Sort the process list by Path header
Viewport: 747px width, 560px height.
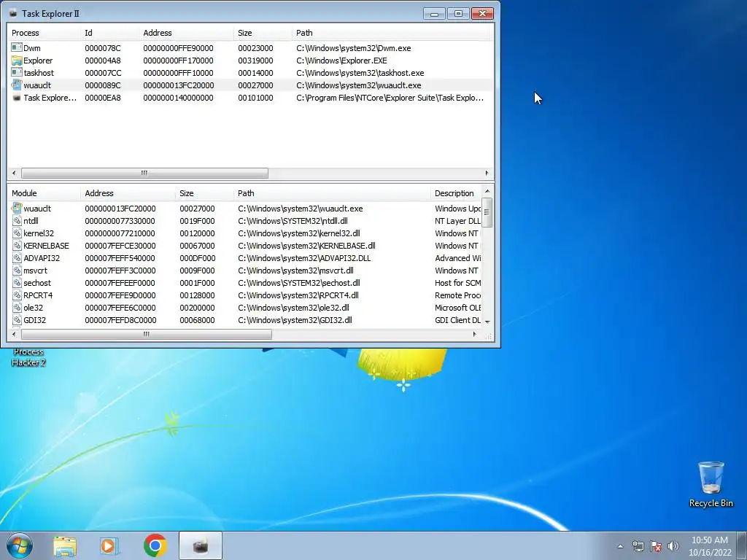pyautogui.click(x=390, y=33)
